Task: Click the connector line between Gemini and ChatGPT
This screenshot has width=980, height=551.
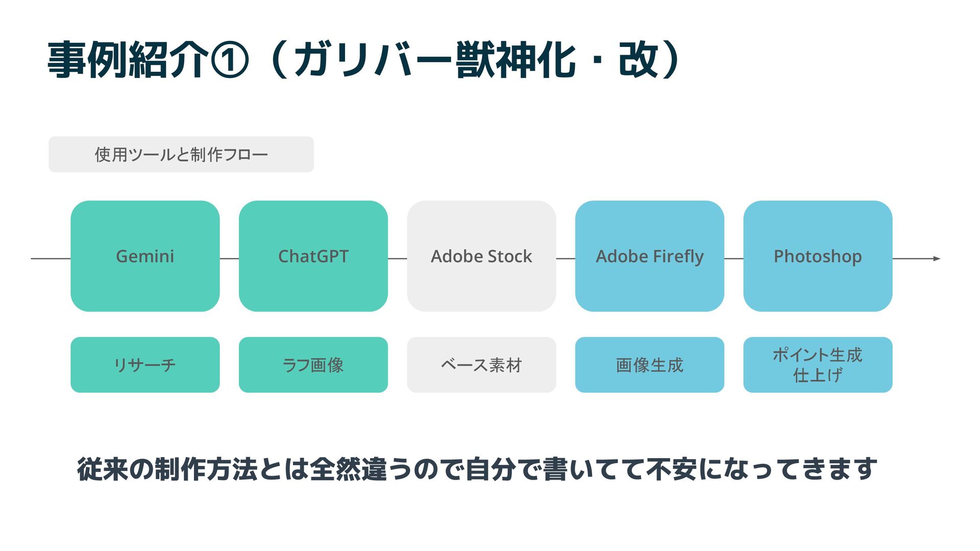Action: click(x=229, y=259)
